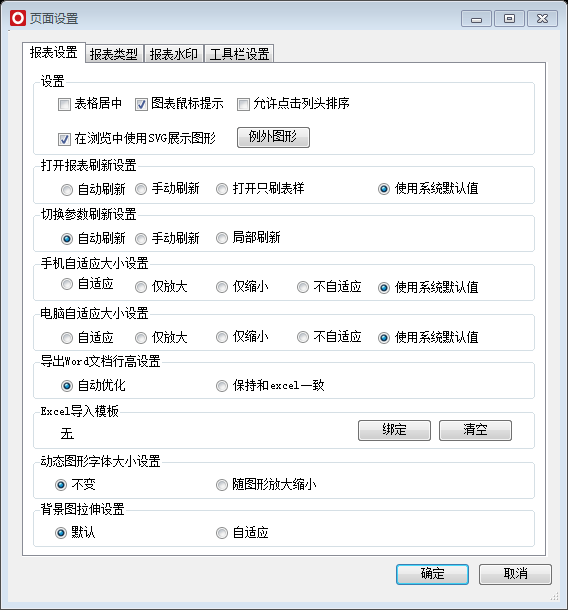Choose 保持和excel一致 for Word export
The width and height of the screenshot is (568, 610).
pyautogui.click(x=222, y=386)
